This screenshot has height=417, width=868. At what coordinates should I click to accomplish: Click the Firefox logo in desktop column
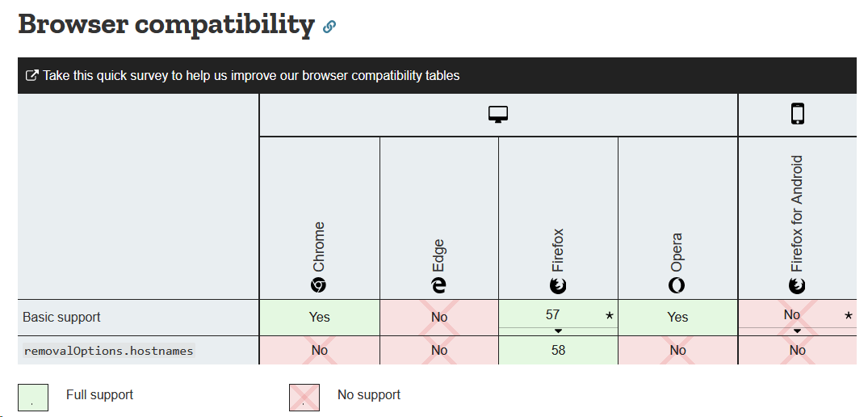tap(558, 286)
